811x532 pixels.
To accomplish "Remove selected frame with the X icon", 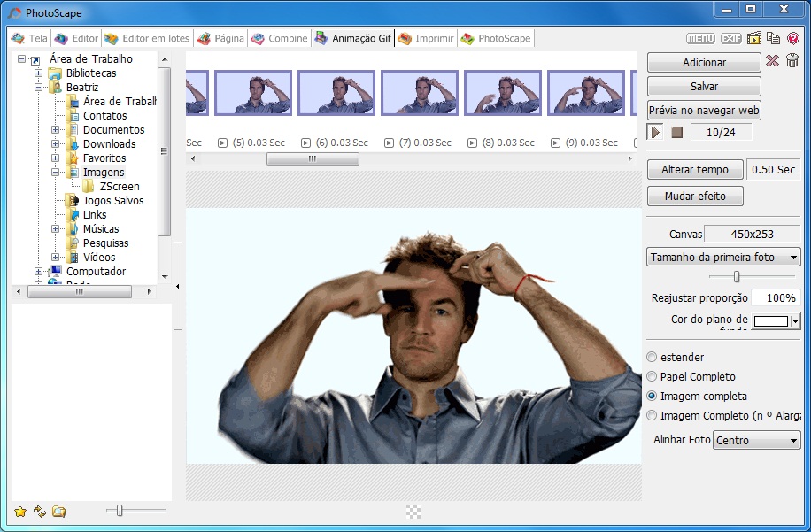I will coord(772,61).
